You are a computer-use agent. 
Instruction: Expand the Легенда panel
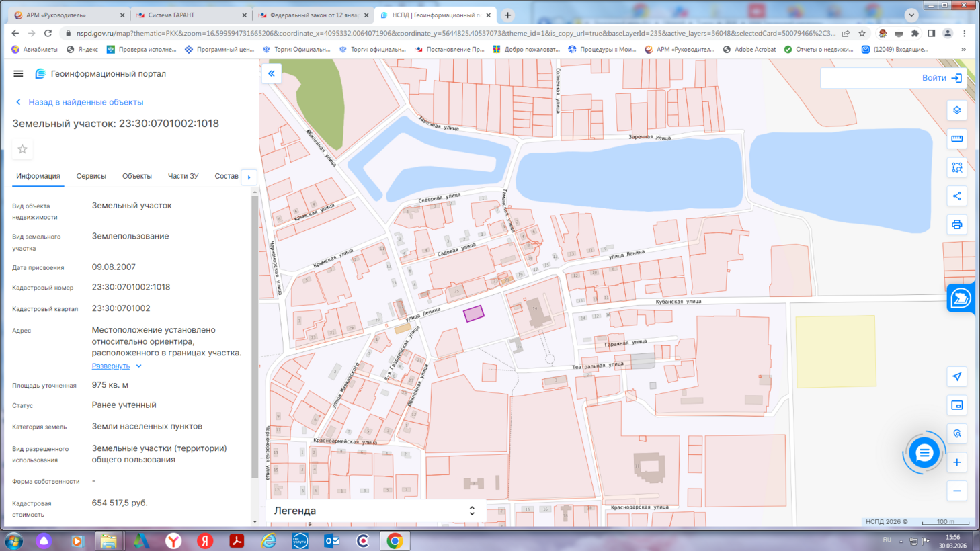[472, 511]
